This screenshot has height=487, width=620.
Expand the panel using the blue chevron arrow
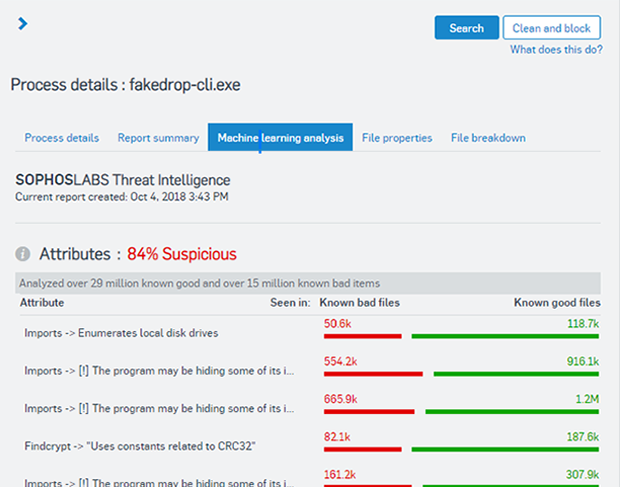[23, 24]
